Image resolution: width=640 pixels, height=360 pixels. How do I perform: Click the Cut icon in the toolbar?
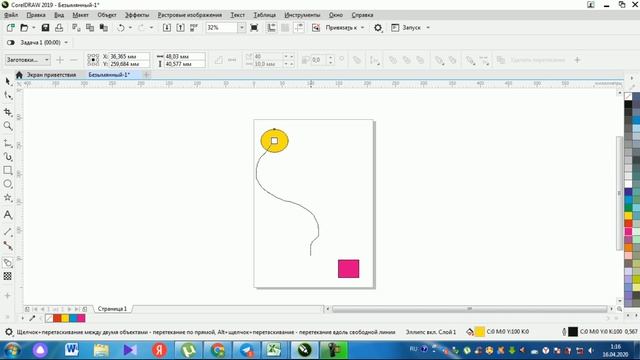coord(76,27)
